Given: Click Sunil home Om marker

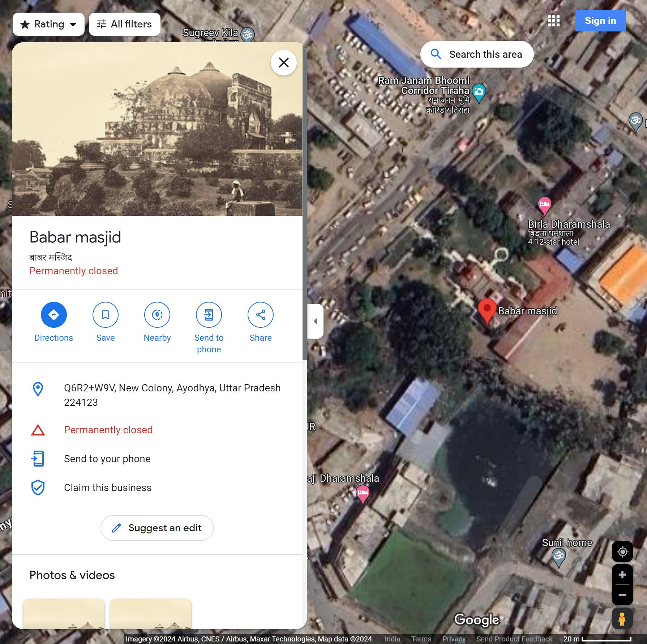Looking at the screenshot, I should pyautogui.click(x=559, y=557).
